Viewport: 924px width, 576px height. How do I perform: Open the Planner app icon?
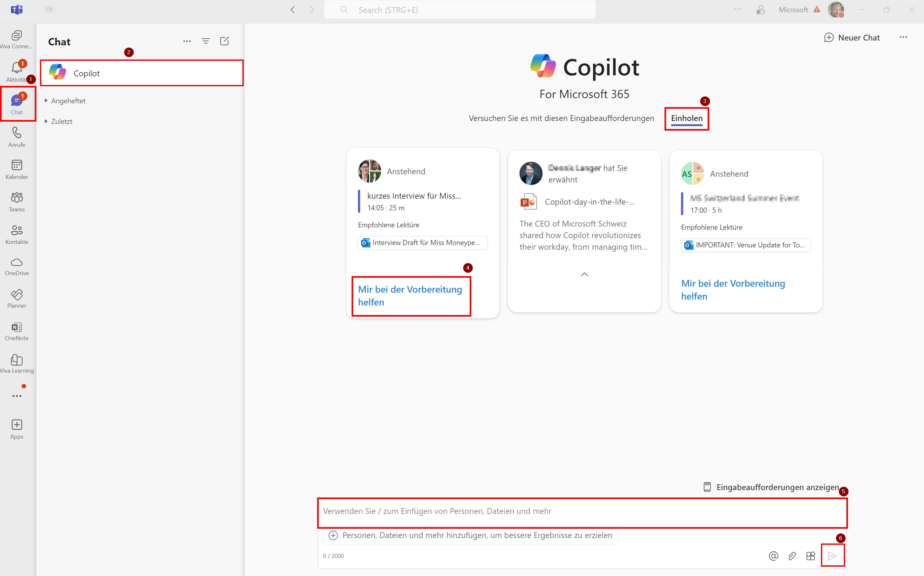click(x=16, y=298)
